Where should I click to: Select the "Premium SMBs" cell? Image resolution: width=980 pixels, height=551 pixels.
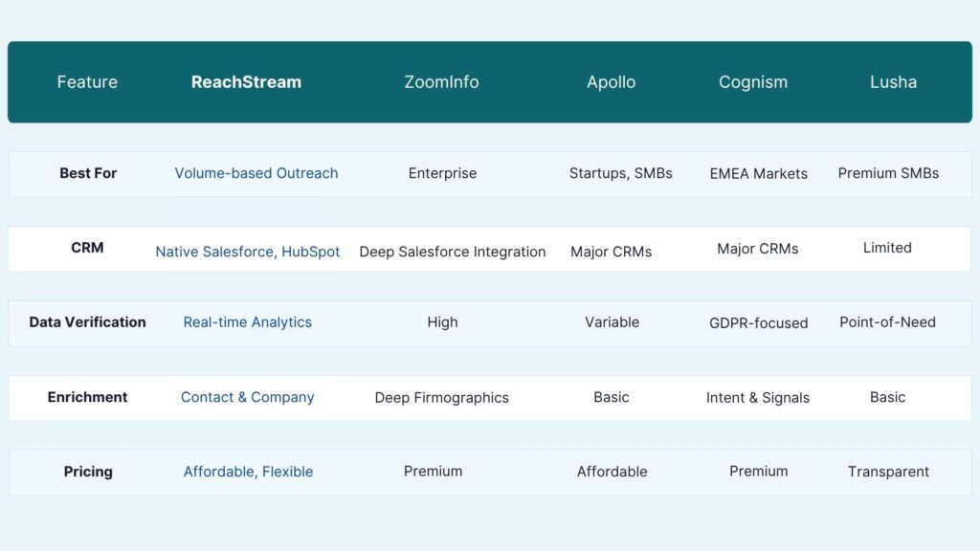click(x=888, y=173)
